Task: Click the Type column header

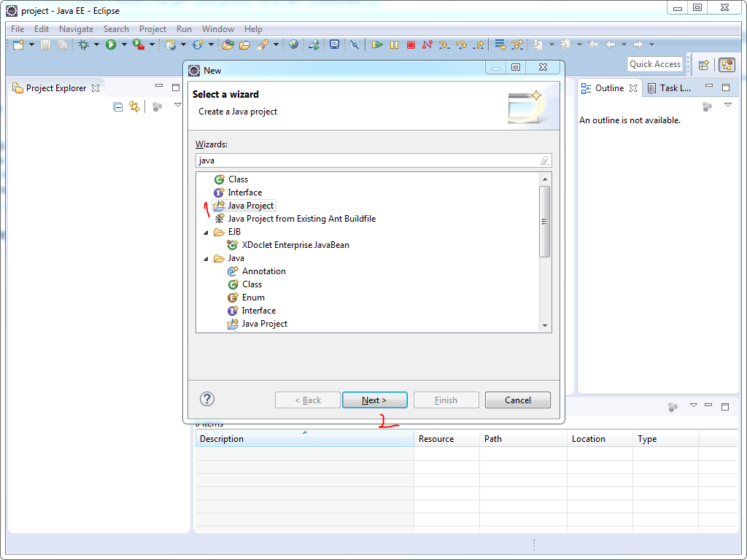Action: tap(665, 438)
